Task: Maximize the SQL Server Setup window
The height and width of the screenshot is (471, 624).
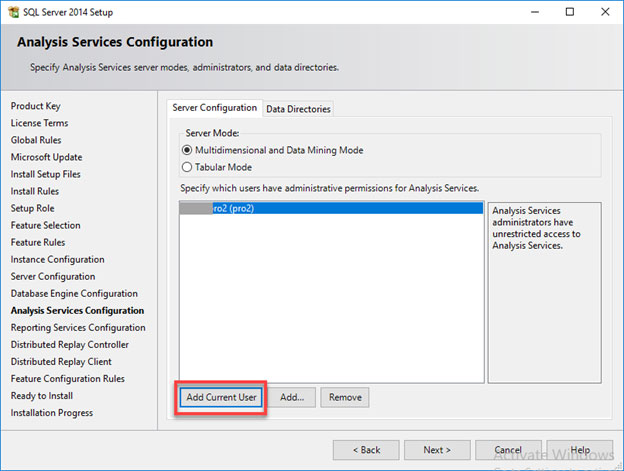Action: [570, 12]
